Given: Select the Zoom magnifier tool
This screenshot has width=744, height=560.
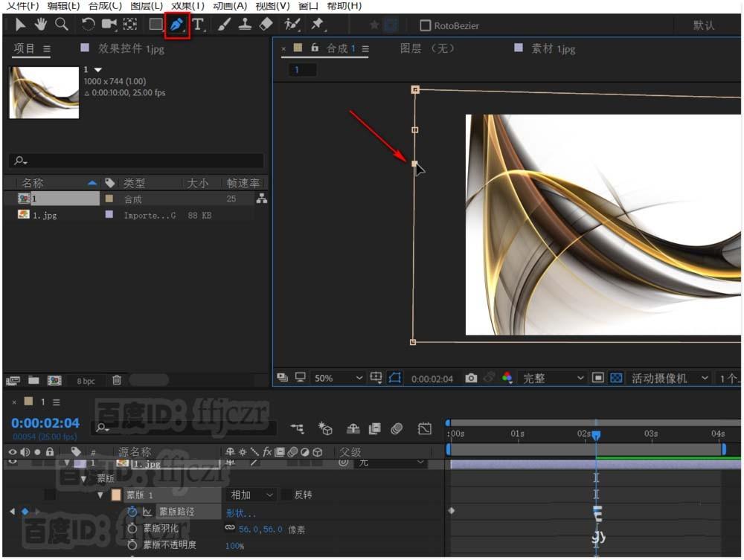Looking at the screenshot, I should click(61, 25).
